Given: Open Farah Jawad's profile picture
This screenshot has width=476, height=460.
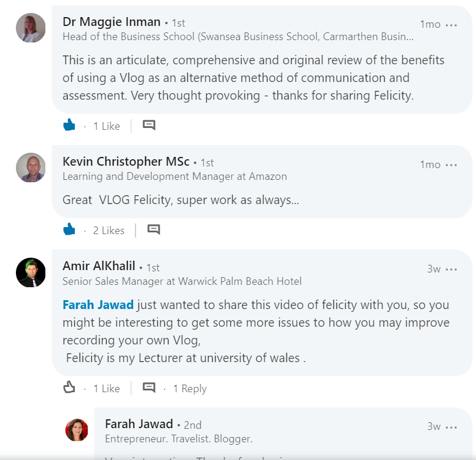Looking at the screenshot, I should point(77,430).
